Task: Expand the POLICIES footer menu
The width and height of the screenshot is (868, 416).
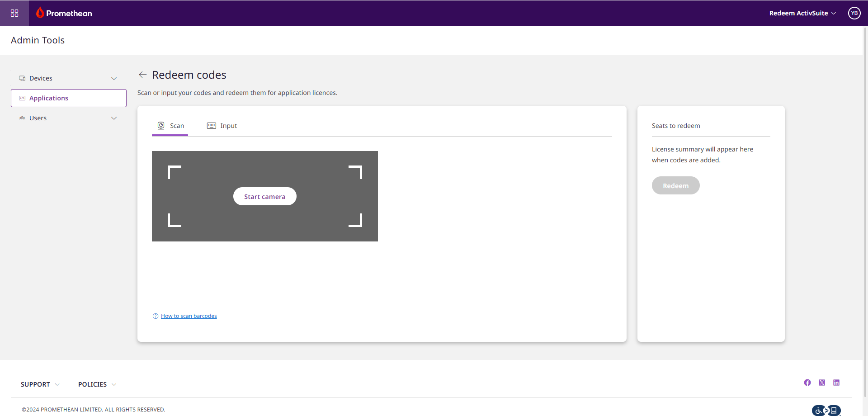Action: pos(97,384)
